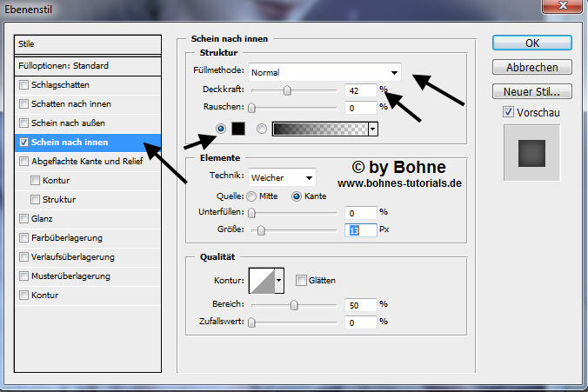Enable the Schatten nach innen checkbox

coord(24,103)
